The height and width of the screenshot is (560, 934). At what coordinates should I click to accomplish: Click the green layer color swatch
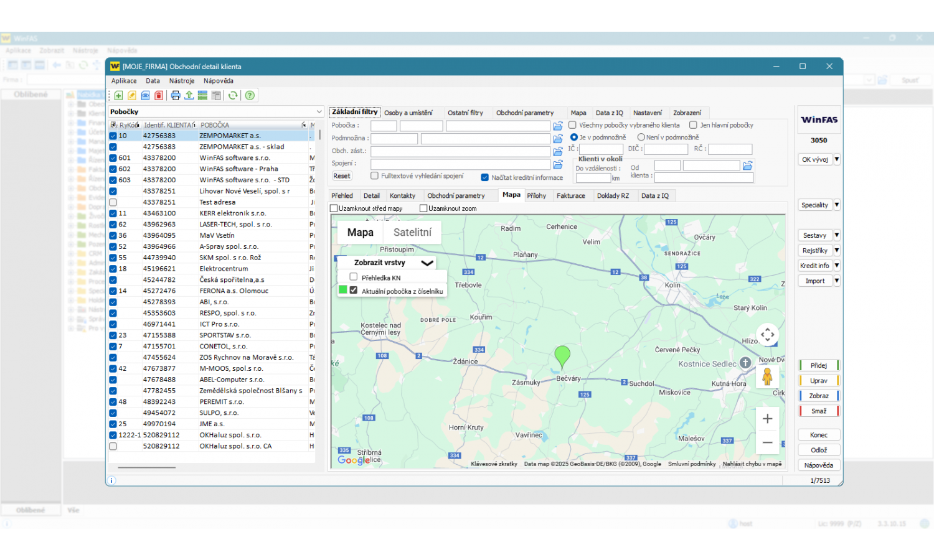tap(342, 290)
